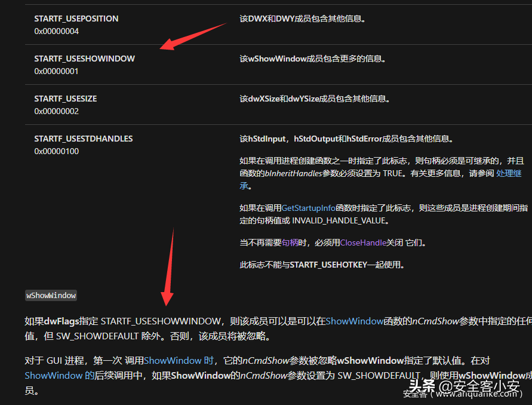Open the CloseHandle link
The width and height of the screenshot is (532, 405).
(363, 243)
